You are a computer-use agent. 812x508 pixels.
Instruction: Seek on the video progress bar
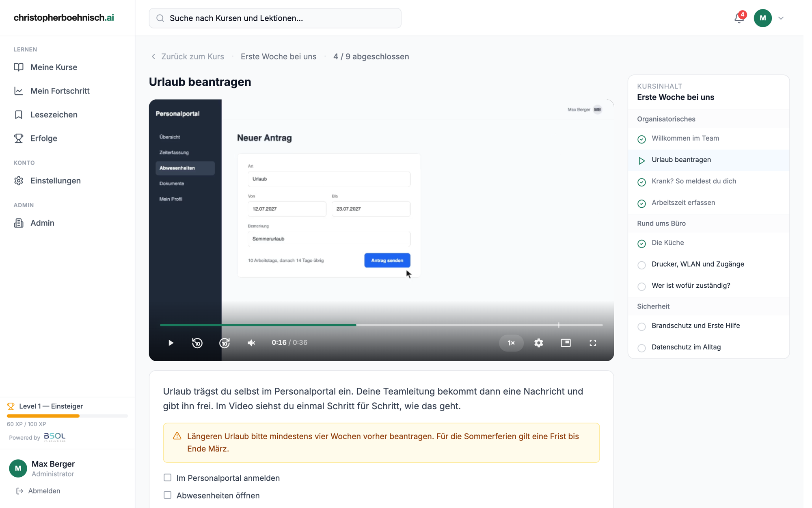[x=381, y=325]
